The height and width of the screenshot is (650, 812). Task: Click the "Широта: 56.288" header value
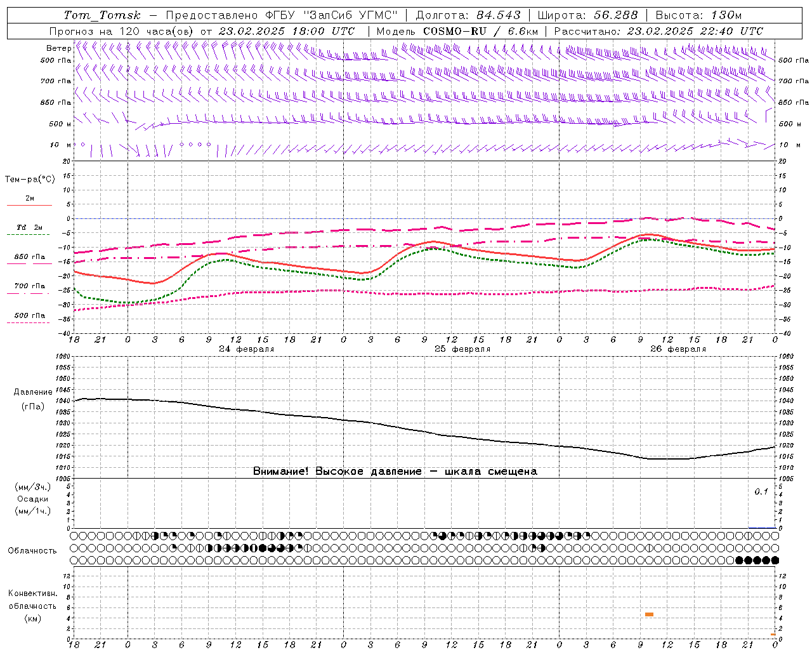587,15
